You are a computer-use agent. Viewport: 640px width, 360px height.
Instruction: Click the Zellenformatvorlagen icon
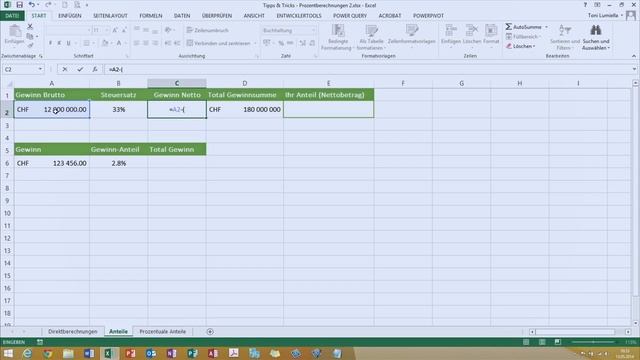click(411, 30)
